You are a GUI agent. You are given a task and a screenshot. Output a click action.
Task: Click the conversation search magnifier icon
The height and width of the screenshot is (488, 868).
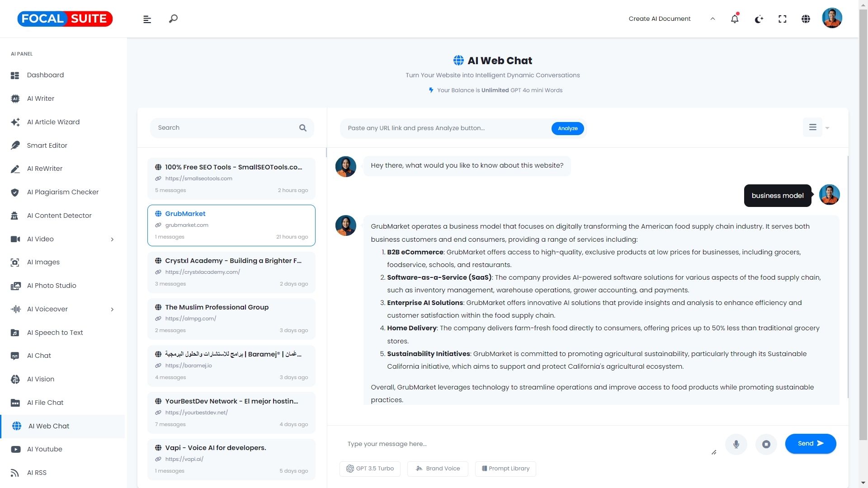coord(303,128)
